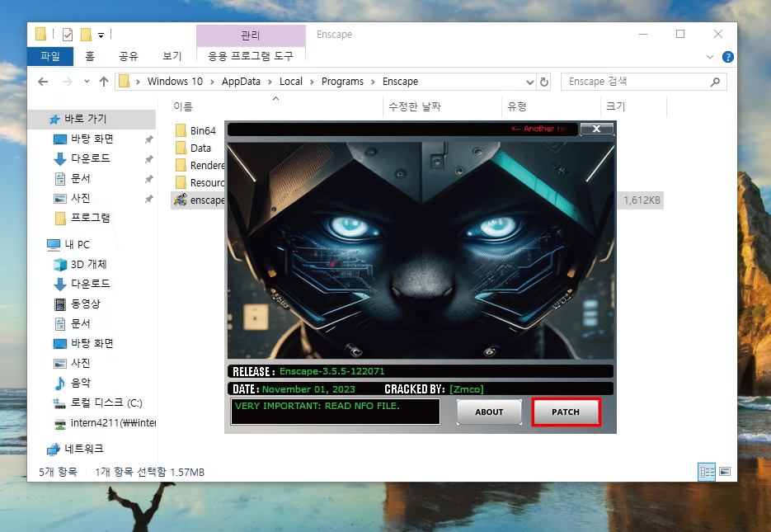Open 바탕 화면 under 내 PC

tap(92, 343)
